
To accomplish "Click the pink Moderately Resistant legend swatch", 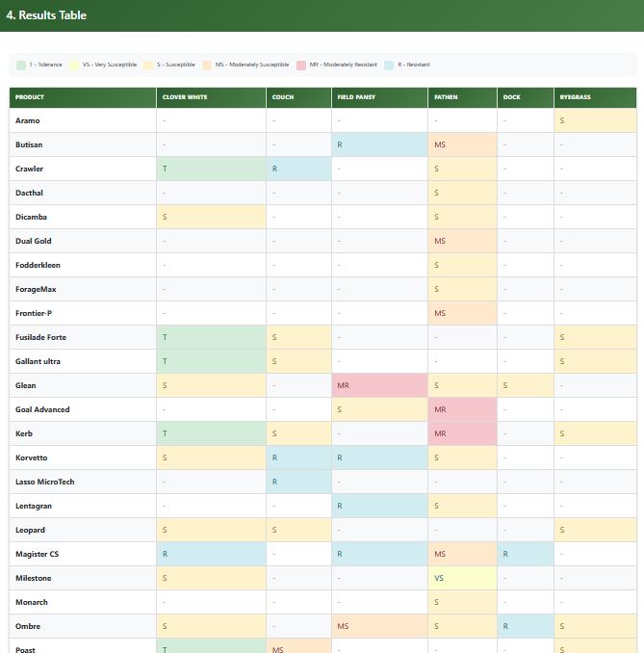I will tap(301, 65).
